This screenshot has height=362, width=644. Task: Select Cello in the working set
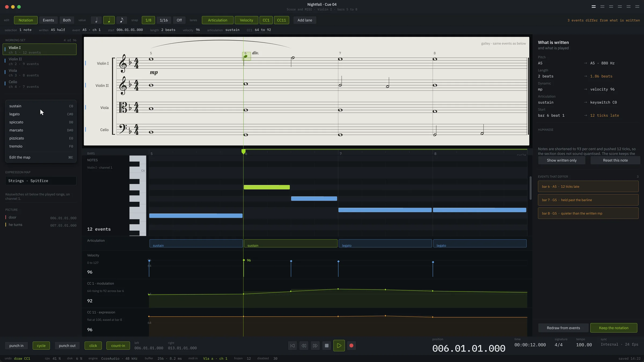40,84
